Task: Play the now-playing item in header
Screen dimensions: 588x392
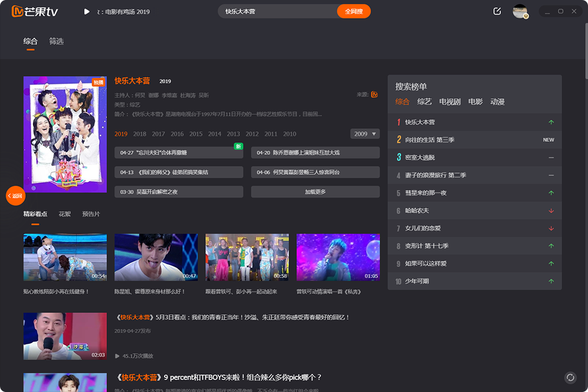Action: click(86, 12)
